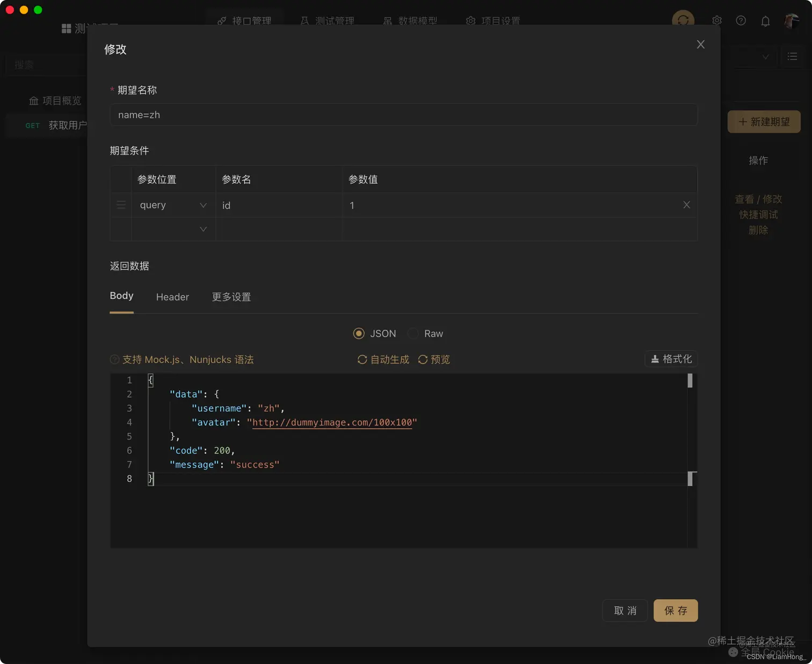The height and width of the screenshot is (664, 812).
Task: Click the help icon beside Mock.js syntax hint
Action: click(x=114, y=360)
